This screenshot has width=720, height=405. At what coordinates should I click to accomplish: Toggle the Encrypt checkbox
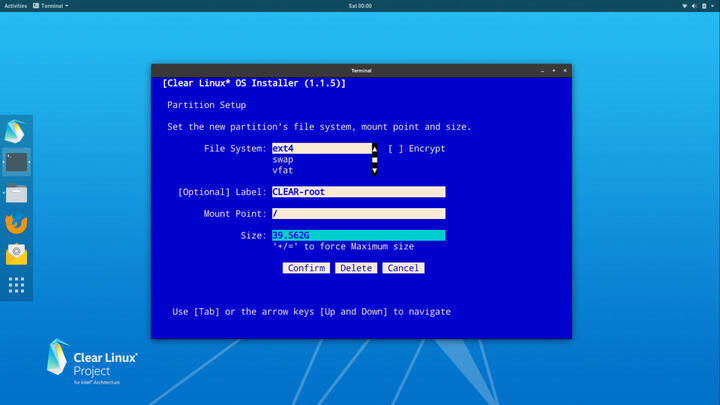coord(395,148)
